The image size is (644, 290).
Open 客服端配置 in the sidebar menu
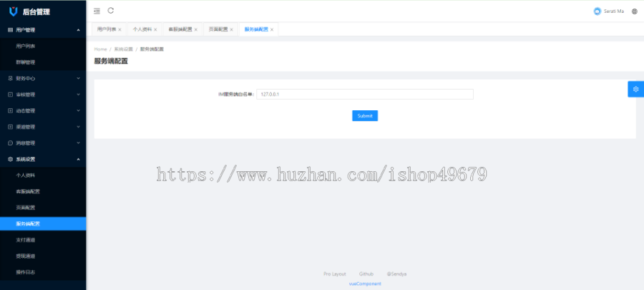tap(43, 192)
